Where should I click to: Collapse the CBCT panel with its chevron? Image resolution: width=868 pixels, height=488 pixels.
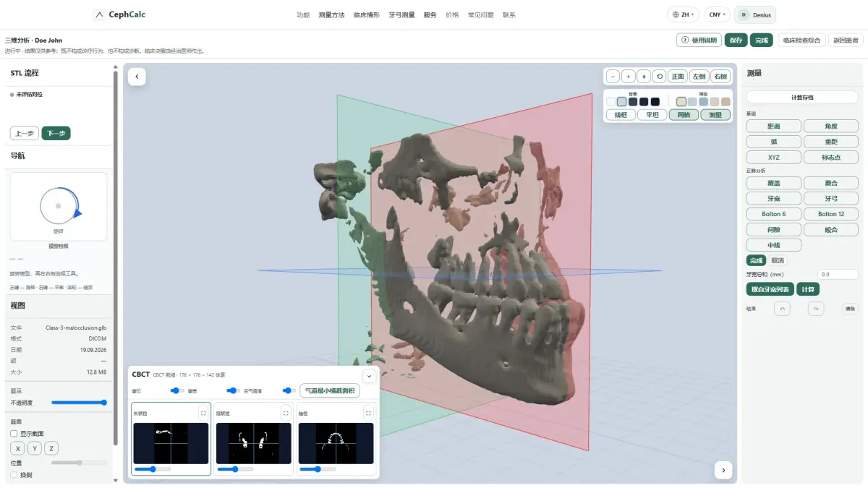(x=368, y=376)
